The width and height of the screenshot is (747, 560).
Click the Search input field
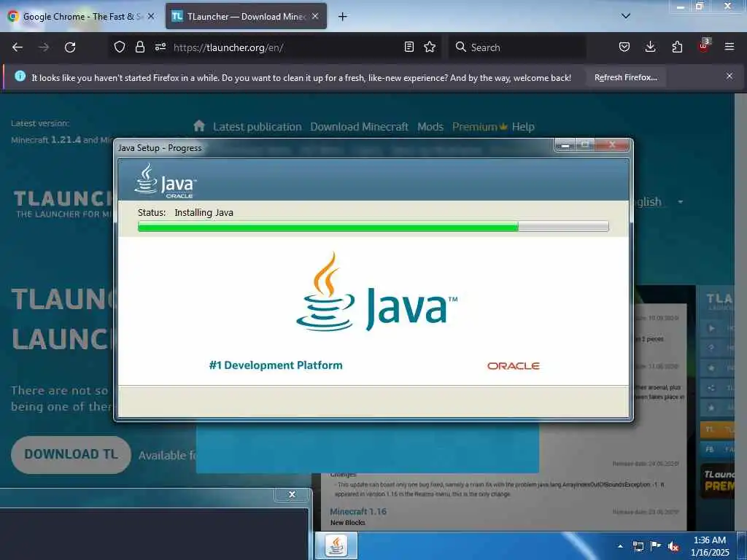pos(517,47)
